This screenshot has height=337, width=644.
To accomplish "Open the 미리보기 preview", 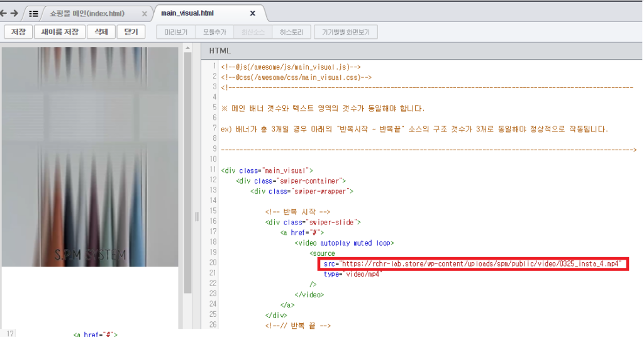I will pyautogui.click(x=176, y=32).
